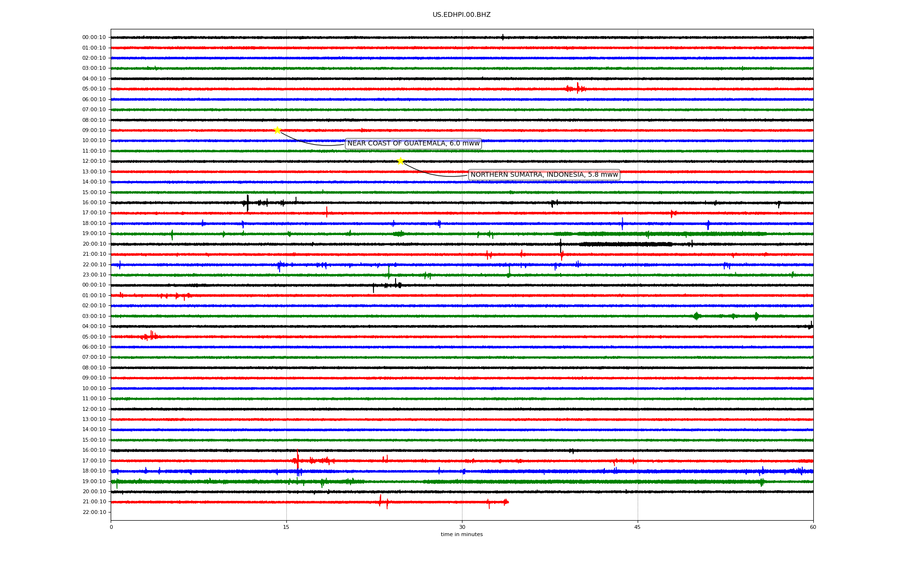
Task: Click the 30 tick on the x-axis
Action: 462,527
